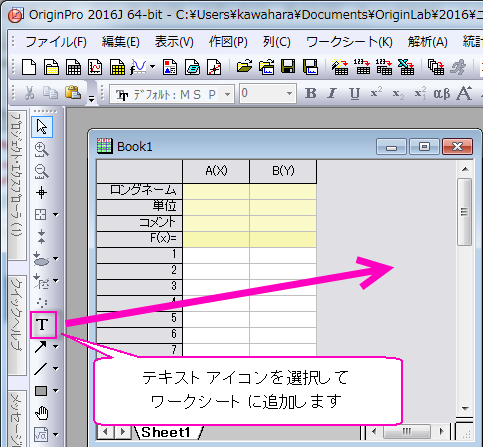Expand the Arrow tool dropdown arrow

point(55,347)
